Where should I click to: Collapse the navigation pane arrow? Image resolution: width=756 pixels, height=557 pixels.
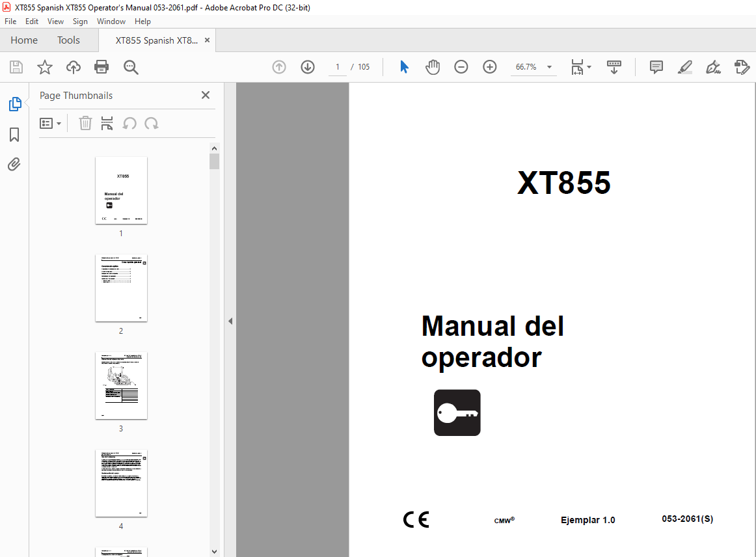pyautogui.click(x=230, y=321)
